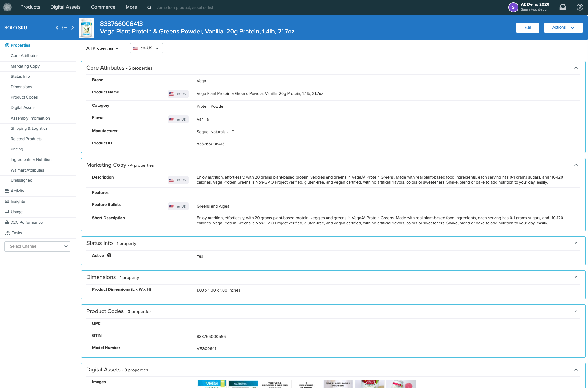Click the GTIN value 838766000596
This screenshot has height=388, width=588.
(x=211, y=337)
